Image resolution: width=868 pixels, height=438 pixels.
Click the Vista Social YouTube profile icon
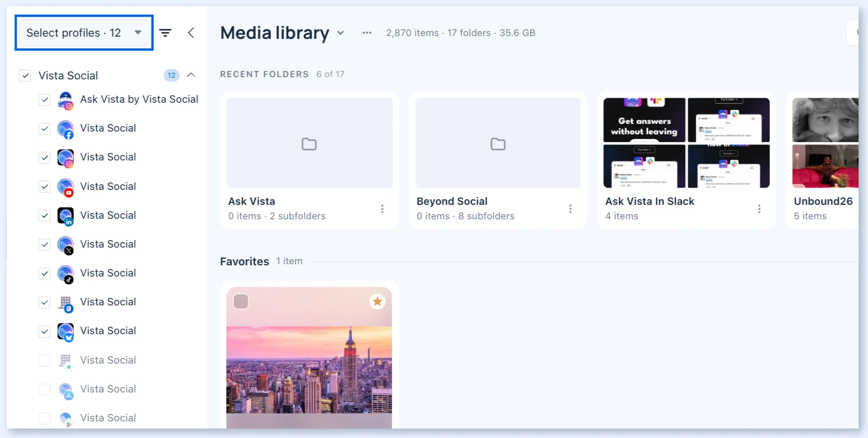[x=65, y=187]
